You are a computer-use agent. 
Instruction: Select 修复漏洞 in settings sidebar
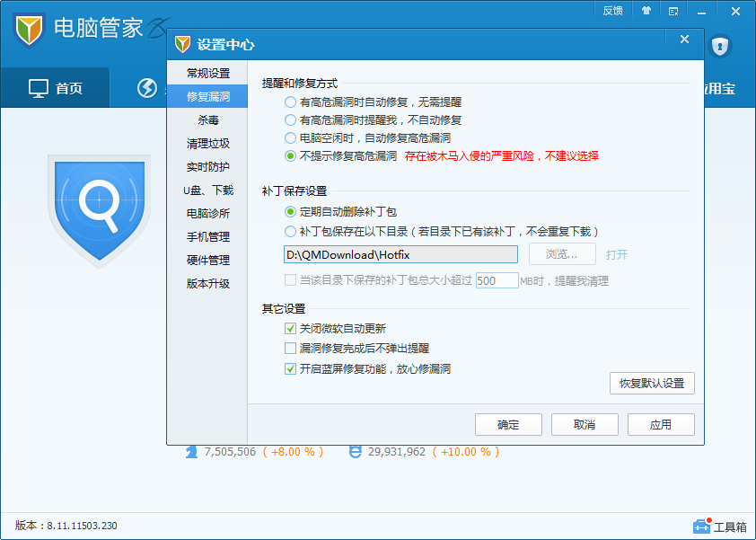[207, 96]
